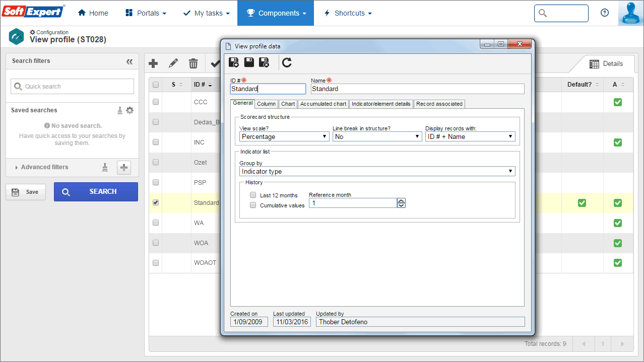Enable the Last 12 months checkbox
Screen dimensions: 644x362
253,195
